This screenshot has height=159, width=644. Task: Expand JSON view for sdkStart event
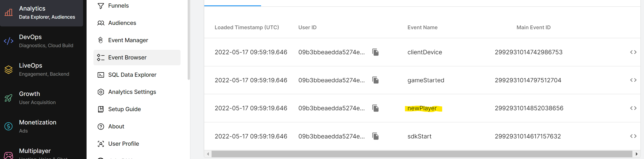point(633,136)
